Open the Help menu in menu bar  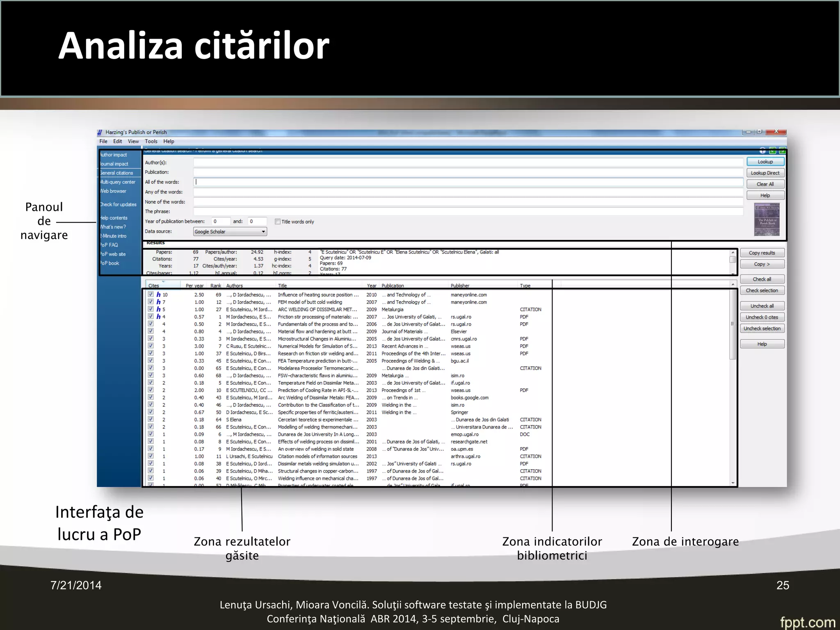coord(169,142)
